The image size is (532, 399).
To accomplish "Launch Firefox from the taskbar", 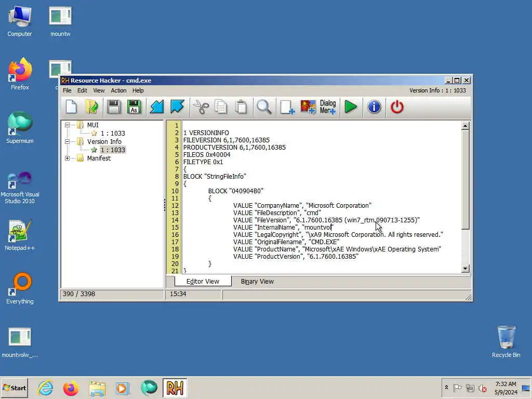I will (x=71, y=388).
